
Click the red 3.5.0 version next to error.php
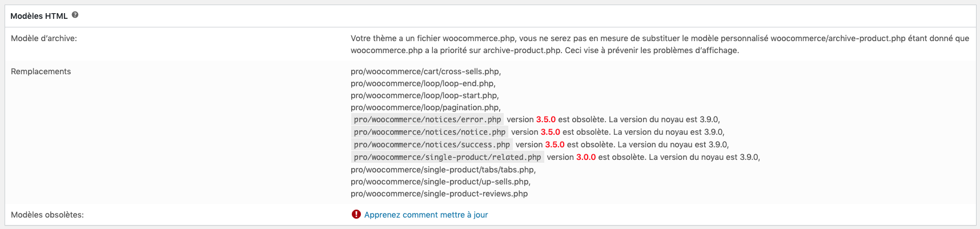tap(546, 119)
